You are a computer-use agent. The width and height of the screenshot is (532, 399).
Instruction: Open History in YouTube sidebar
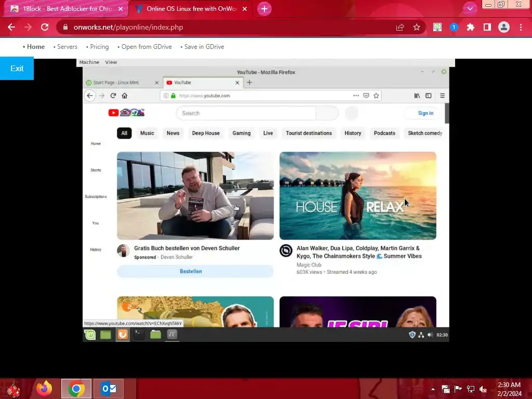96,249
